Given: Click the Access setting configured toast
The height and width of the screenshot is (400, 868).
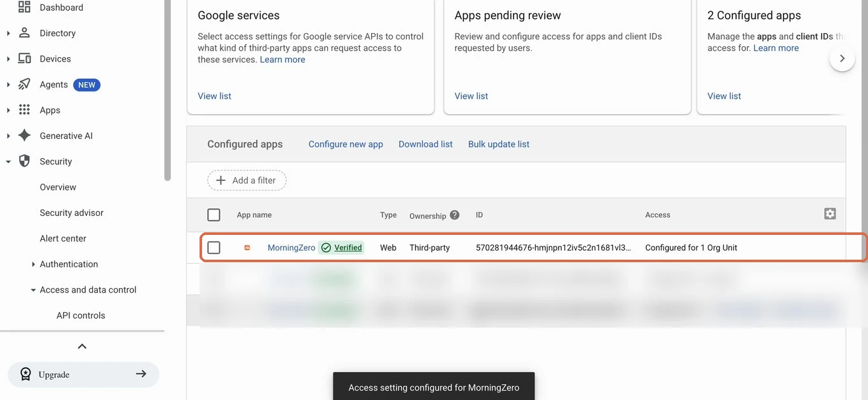Looking at the screenshot, I should tap(434, 387).
